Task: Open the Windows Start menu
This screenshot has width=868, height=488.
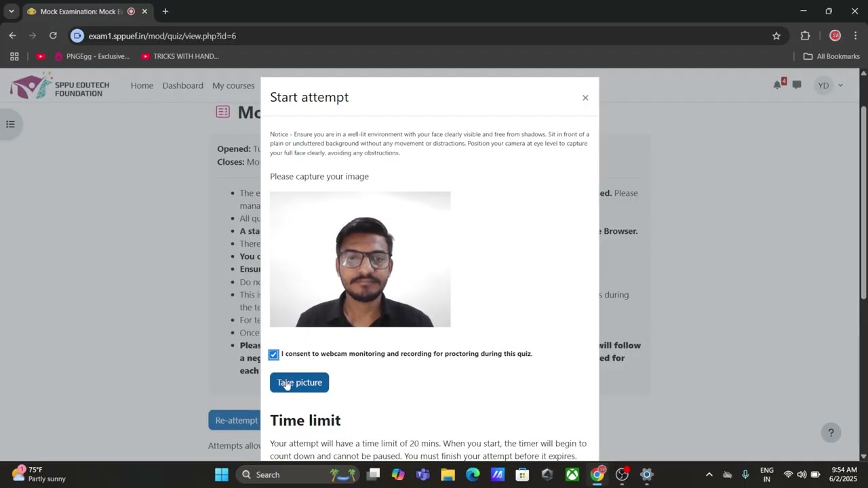Action: click(222, 474)
